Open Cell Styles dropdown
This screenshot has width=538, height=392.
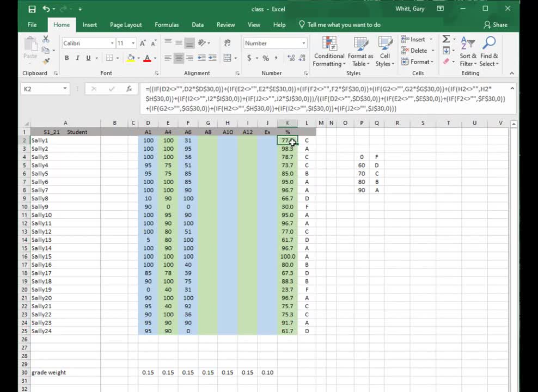coord(384,52)
